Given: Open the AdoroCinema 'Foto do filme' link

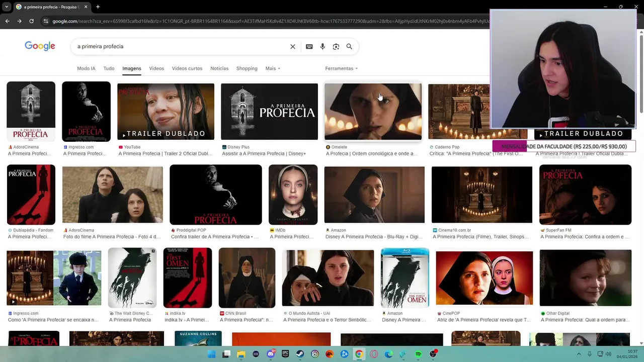Looking at the screenshot, I should point(112,236).
